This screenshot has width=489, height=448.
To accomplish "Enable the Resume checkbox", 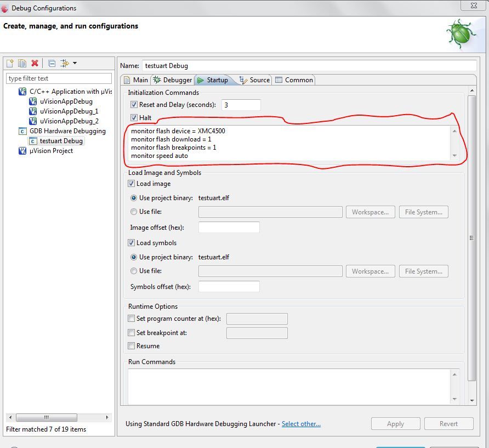I will pos(131,345).
